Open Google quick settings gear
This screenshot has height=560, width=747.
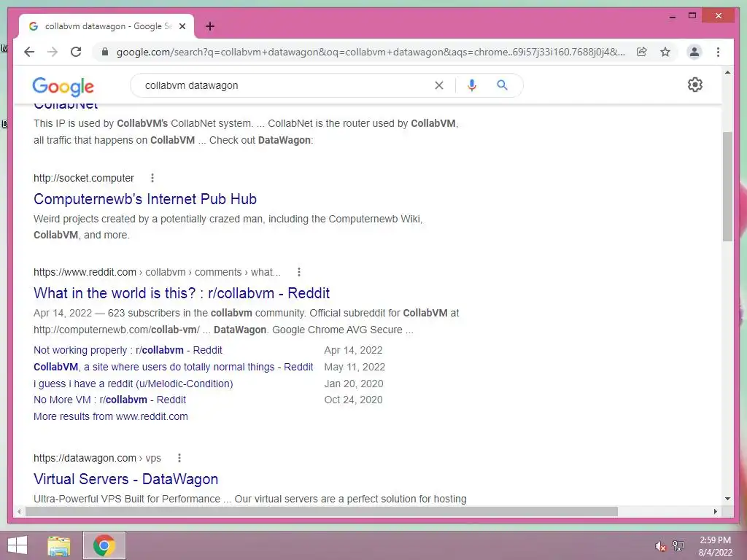[695, 85]
